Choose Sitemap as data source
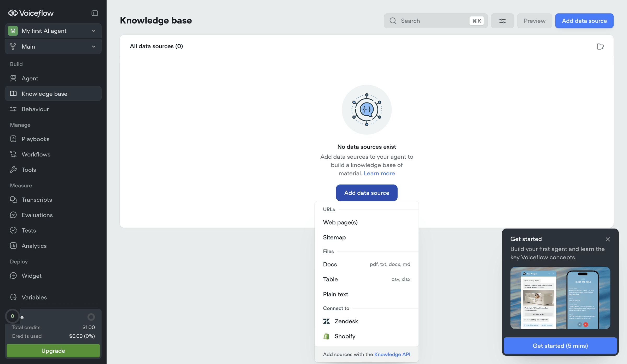This screenshot has height=364, width=627. 367,237
